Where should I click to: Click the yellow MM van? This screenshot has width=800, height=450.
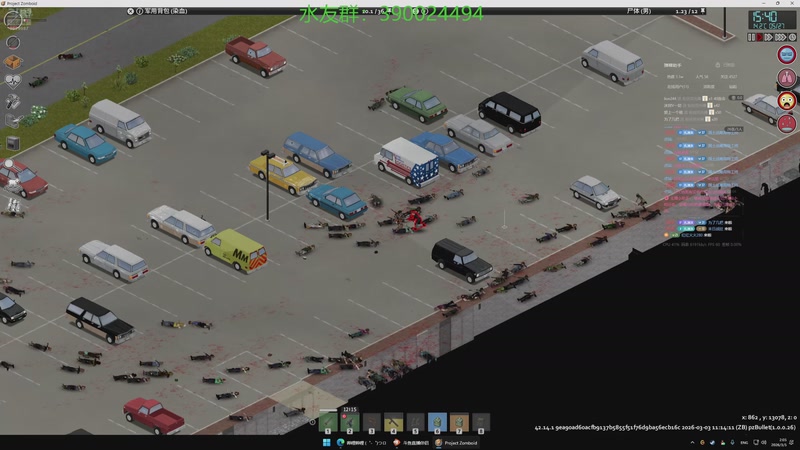pyautogui.click(x=236, y=251)
